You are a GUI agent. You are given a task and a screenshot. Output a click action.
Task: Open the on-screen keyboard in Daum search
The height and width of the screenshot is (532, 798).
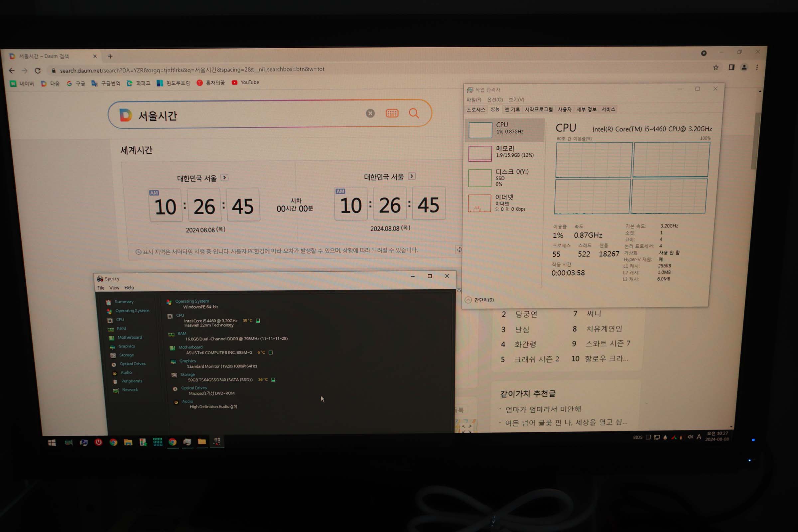coord(392,113)
